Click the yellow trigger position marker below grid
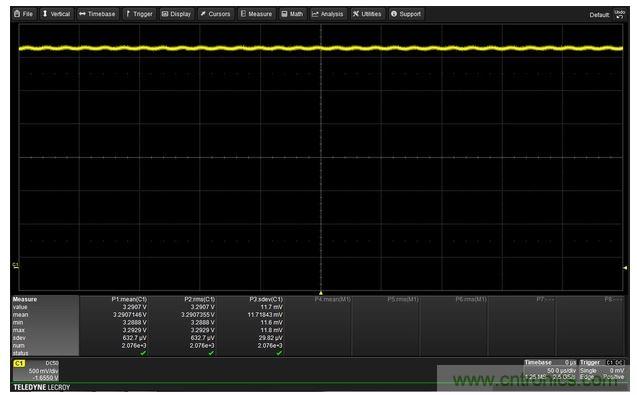 pyautogui.click(x=321, y=293)
